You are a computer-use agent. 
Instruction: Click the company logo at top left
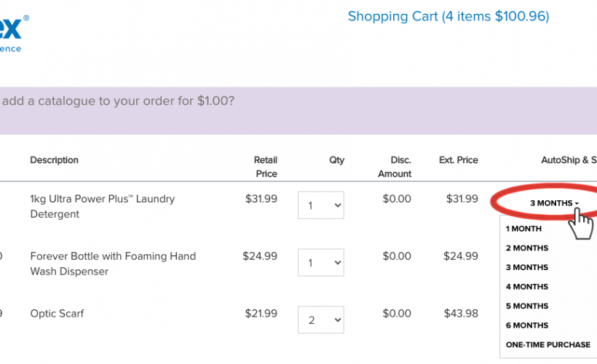tap(13, 31)
